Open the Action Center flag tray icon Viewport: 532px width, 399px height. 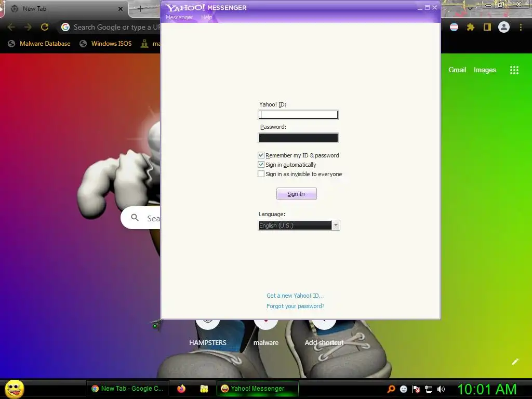(416, 389)
